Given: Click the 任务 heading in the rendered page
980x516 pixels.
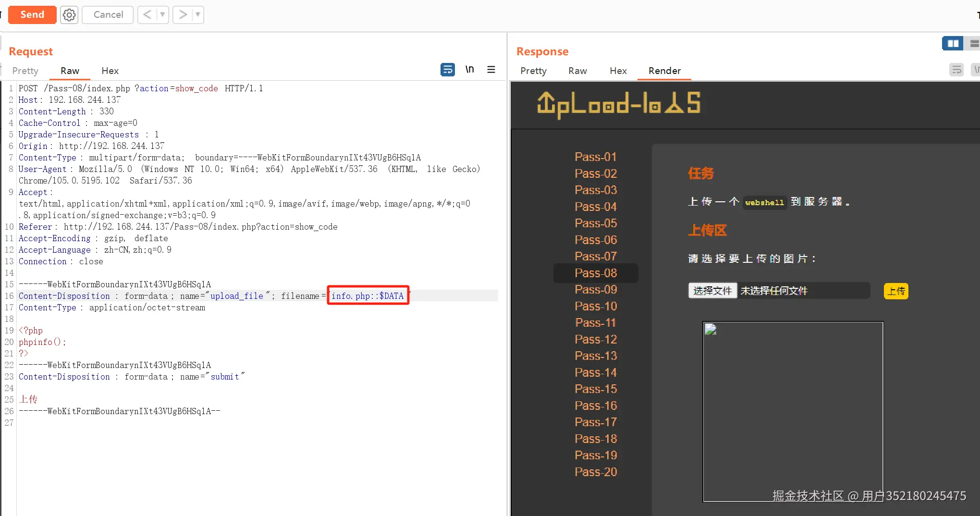Looking at the screenshot, I should click(701, 173).
